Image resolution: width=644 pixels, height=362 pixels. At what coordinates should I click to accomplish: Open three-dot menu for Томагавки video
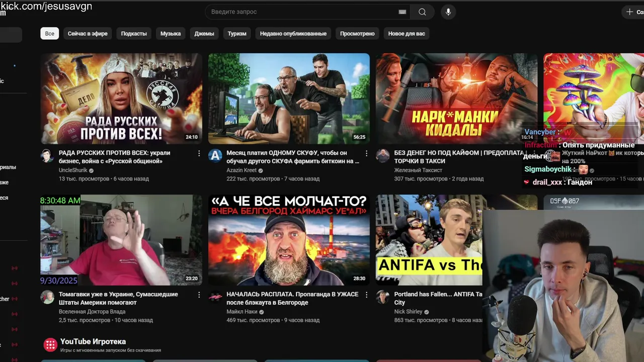199,295
